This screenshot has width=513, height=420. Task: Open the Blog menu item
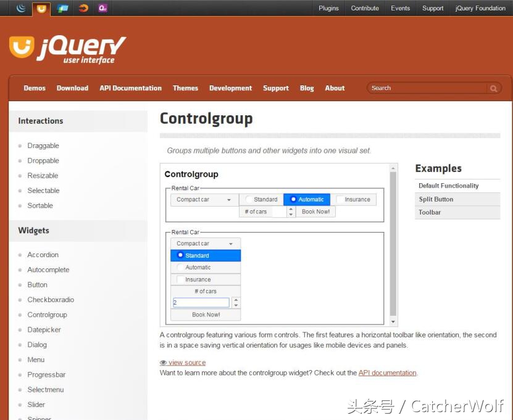tap(307, 88)
